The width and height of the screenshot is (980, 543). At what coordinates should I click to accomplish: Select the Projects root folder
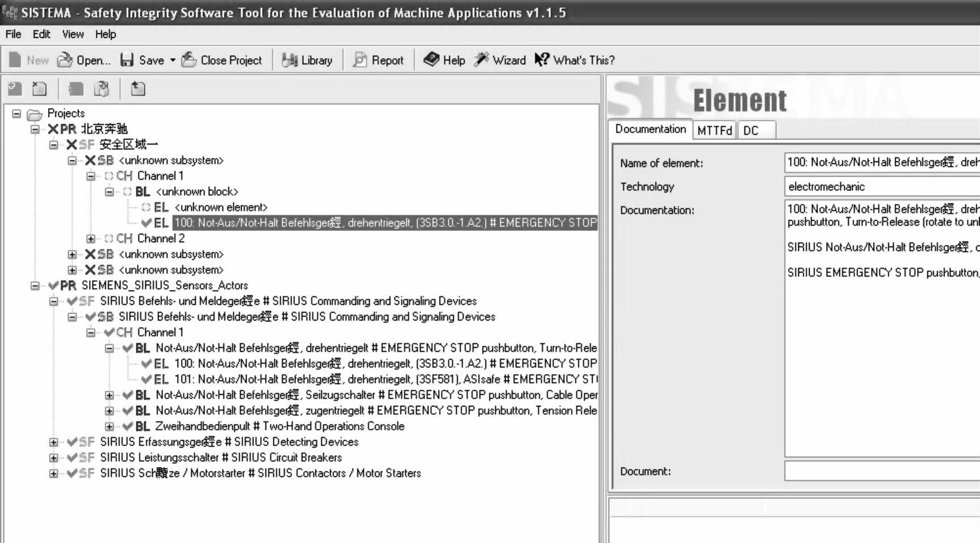click(x=66, y=113)
